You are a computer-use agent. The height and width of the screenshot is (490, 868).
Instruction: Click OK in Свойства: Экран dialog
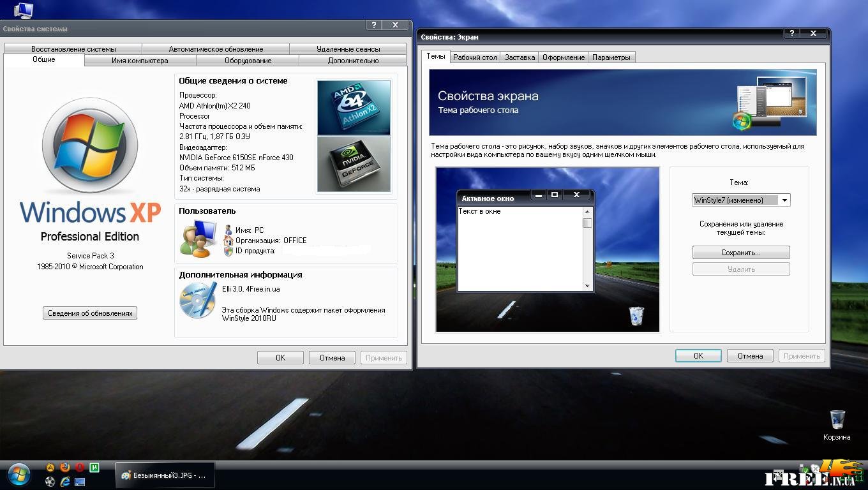click(x=698, y=356)
